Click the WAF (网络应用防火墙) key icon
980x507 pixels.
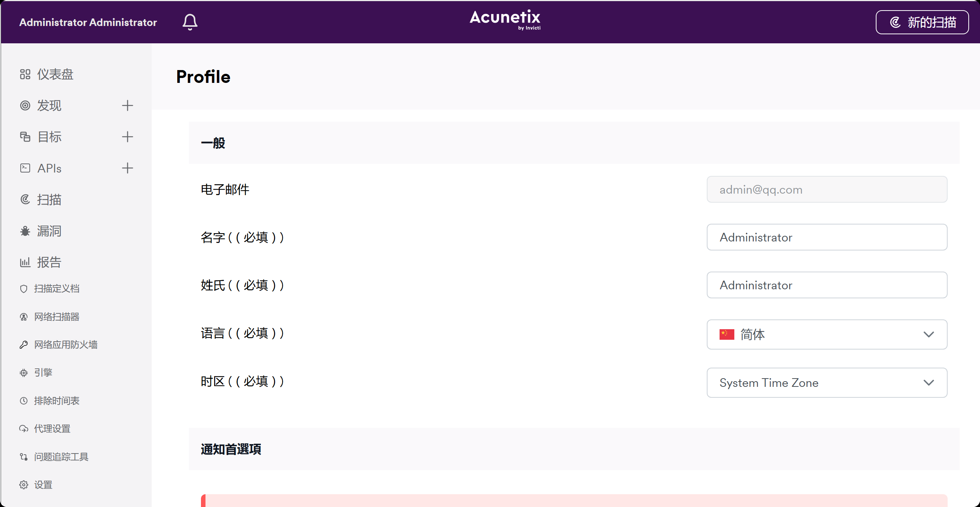tap(24, 345)
